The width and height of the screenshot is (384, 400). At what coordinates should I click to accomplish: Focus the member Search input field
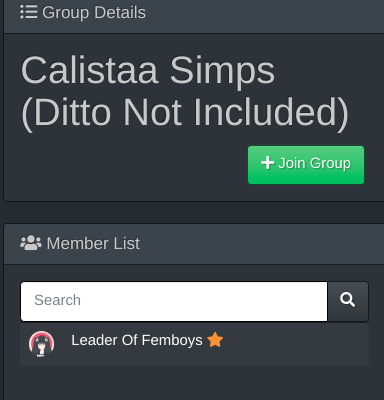[x=174, y=301]
